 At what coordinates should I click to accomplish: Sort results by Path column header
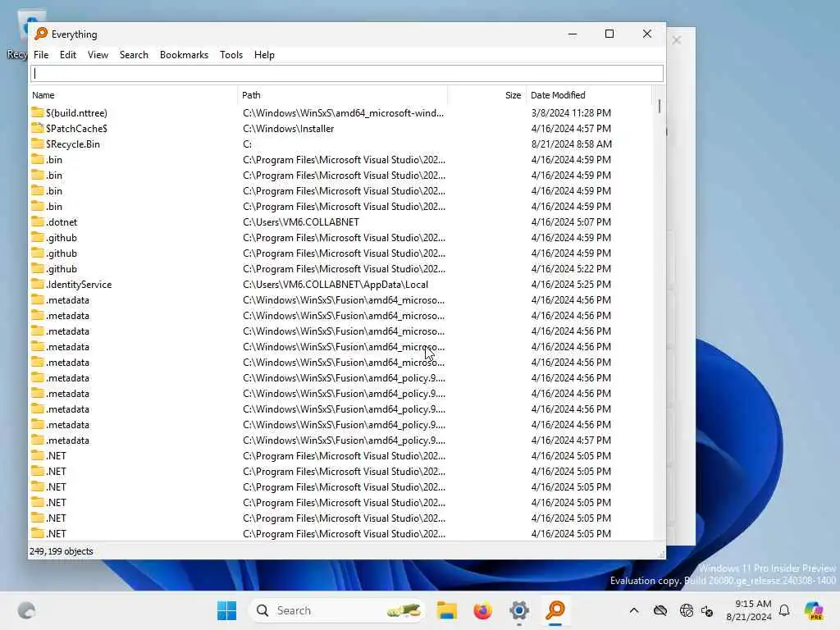pos(343,95)
